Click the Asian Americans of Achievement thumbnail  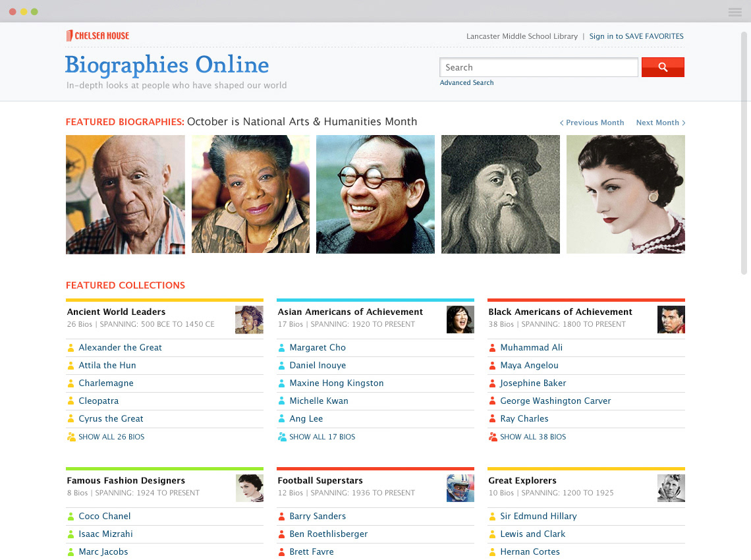[x=460, y=320]
